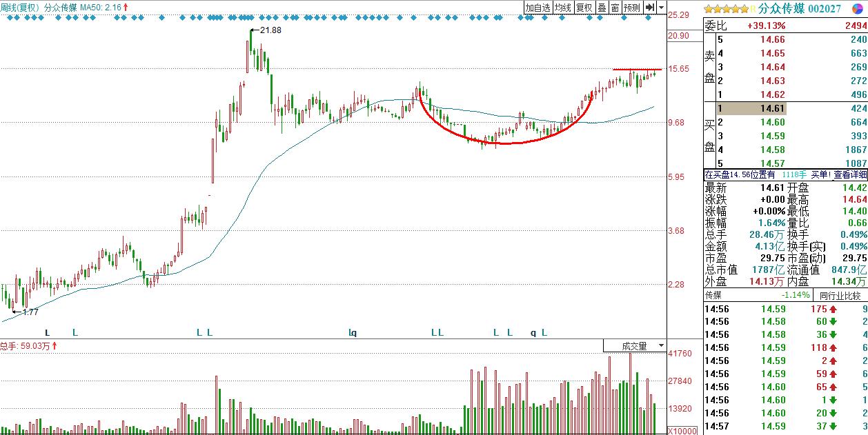Image resolution: width=868 pixels, height=435 pixels.
Task: Open the chart toolbar dropdown arrow
Action: pyautogui.click(x=661, y=8)
